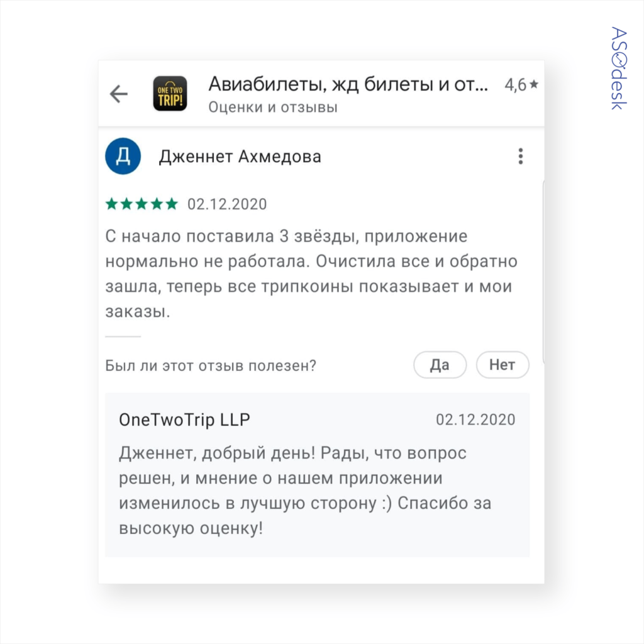The image size is (644, 644).
Task: Click the short divider line below review
Action: point(123,336)
